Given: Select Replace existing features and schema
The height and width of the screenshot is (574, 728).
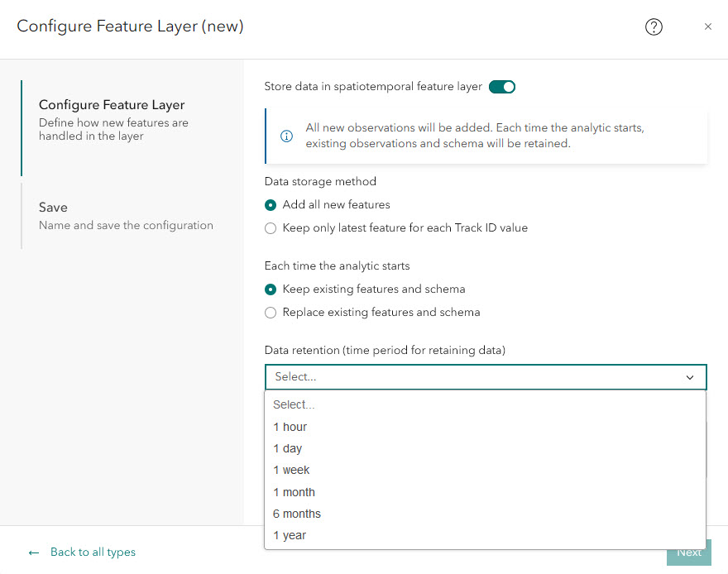Looking at the screenshot, I should pyautogui.click(x=272, y=313).
